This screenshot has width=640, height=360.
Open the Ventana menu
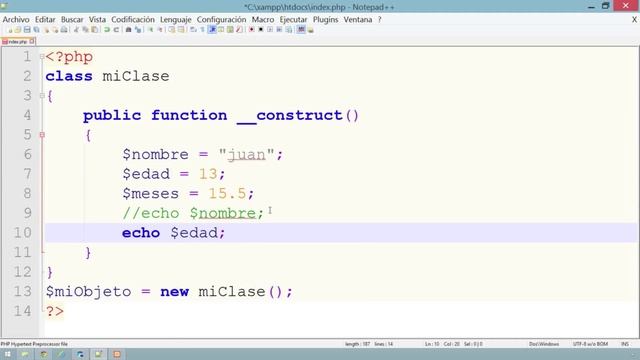pyautogui.click(x=358, y=20)
